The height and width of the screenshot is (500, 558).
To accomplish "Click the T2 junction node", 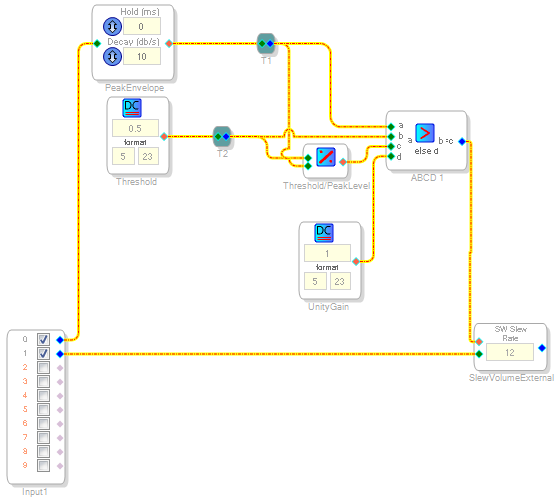I will 222,137.
